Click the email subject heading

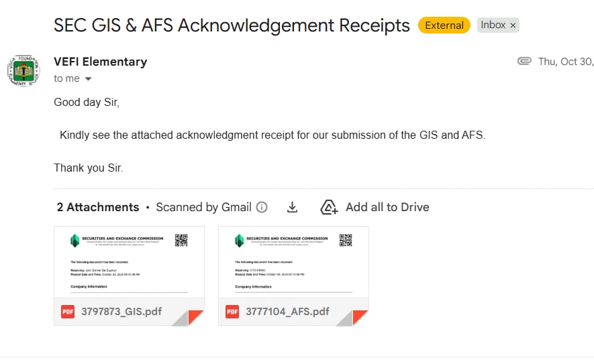click(x=232, y=25)
